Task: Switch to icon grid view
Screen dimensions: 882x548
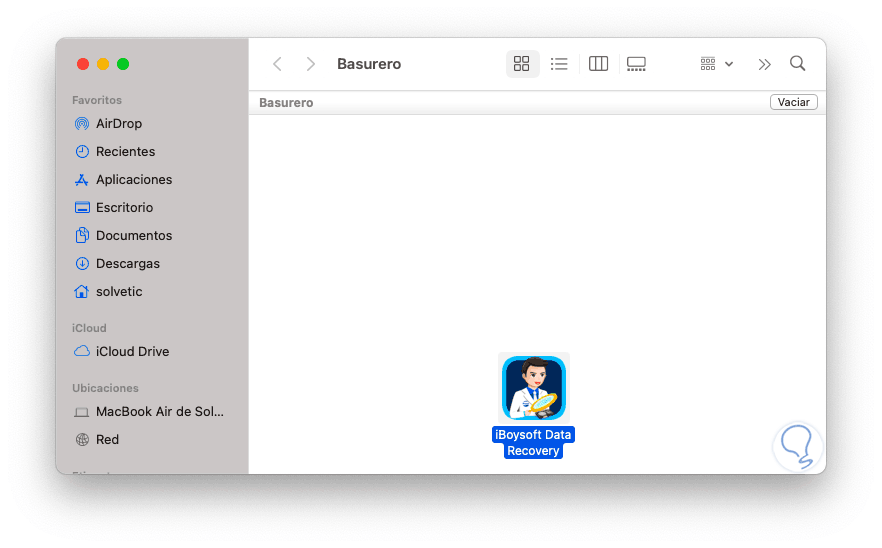Action: coord(522,64)
